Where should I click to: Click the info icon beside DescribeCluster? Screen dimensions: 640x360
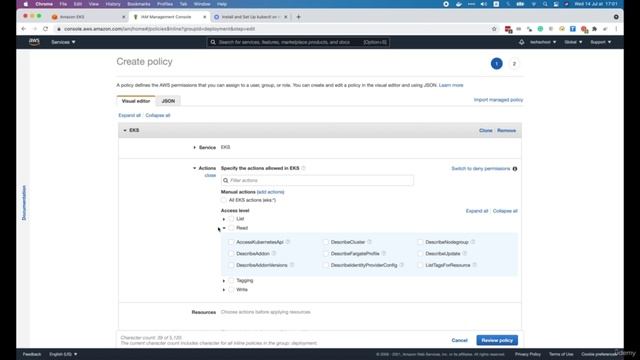[x=369, y=242]
